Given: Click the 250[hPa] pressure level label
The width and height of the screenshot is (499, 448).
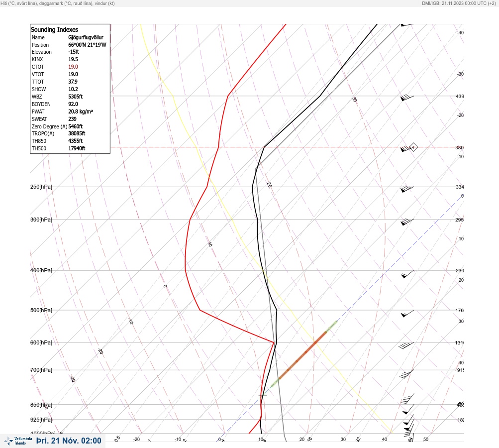Looking at the screenshot, I should (41, 187).
